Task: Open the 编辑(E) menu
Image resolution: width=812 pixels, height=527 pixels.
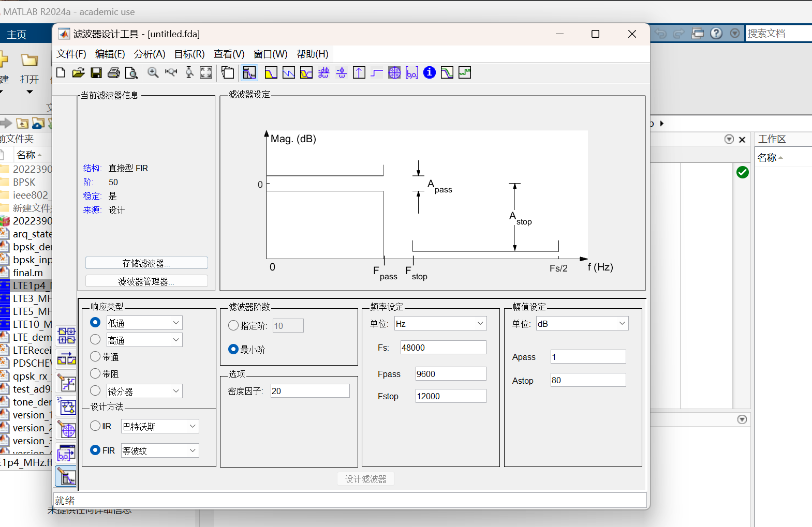Action: (x=110, y=54)
